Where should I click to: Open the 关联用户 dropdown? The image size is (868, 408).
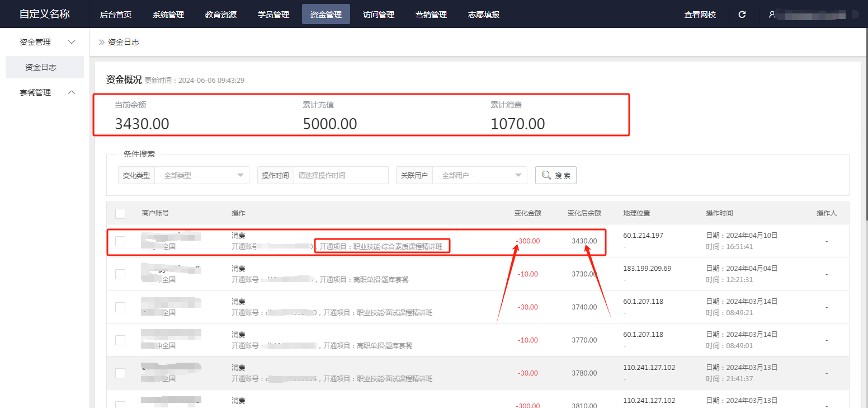(x=480, y=175)
